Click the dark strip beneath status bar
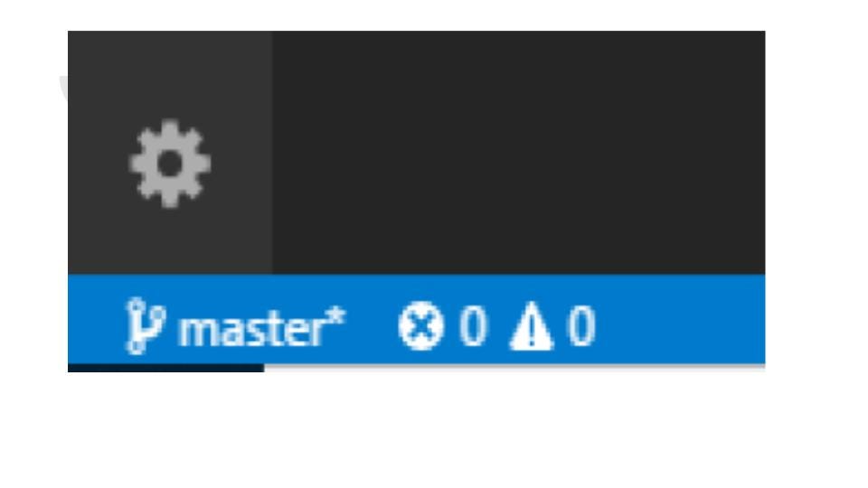The image size is (868, 488). point(165,368)
